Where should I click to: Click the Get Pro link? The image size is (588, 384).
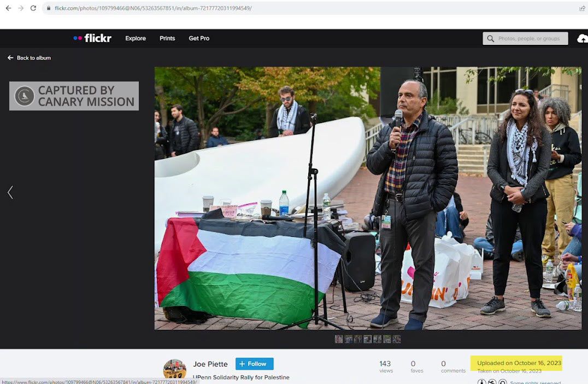click(x=199, y=38)
